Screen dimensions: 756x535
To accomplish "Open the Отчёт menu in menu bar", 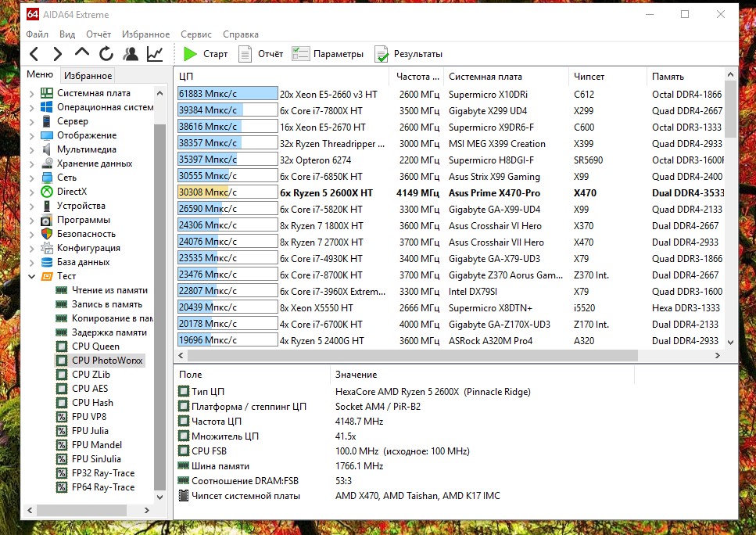I will [x=99, y=34].
